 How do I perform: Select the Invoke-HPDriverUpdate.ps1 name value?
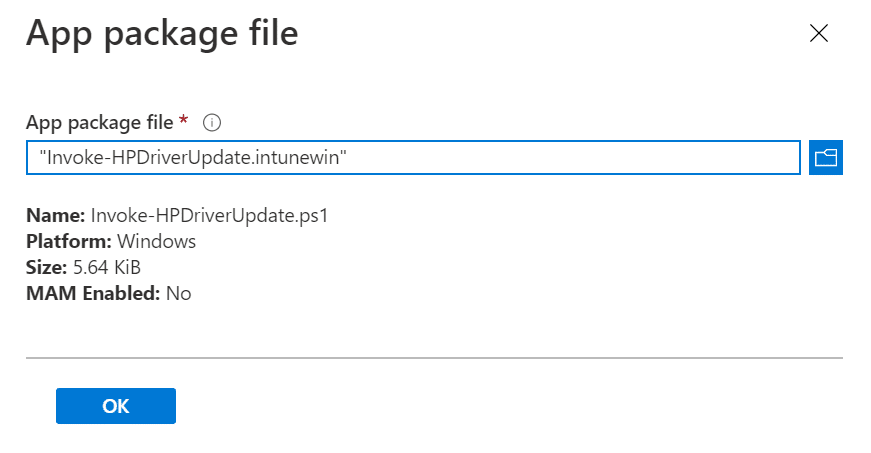209,215
